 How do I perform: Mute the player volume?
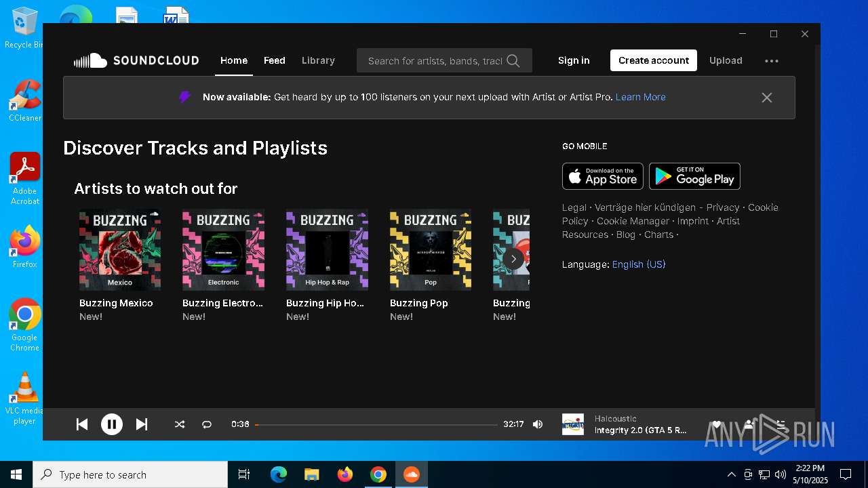point(538,424)
